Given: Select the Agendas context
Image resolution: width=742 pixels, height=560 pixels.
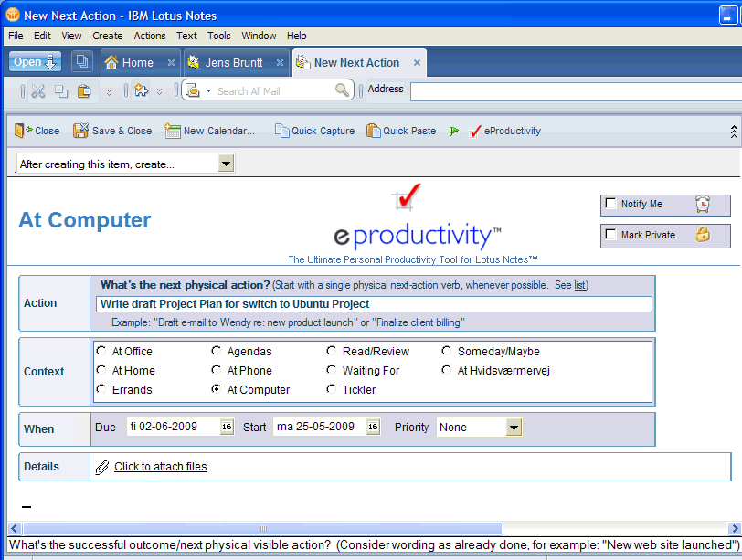Looking at the screenshot, I should coord(217,351).
